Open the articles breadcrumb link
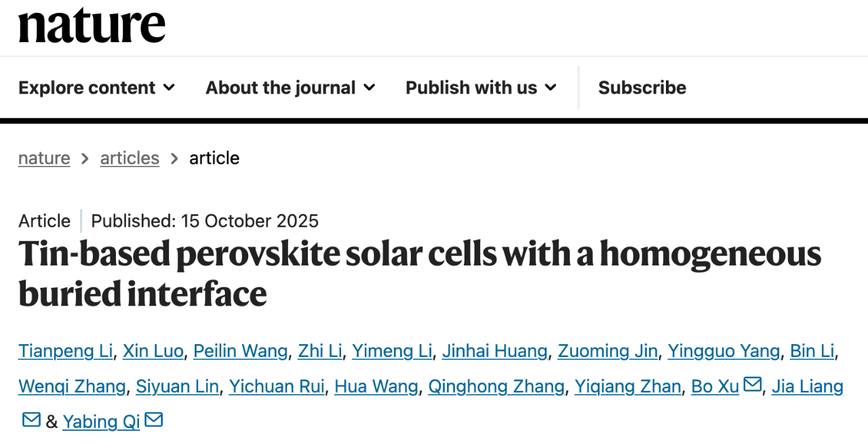868x443 pixels. click(130, 158)
